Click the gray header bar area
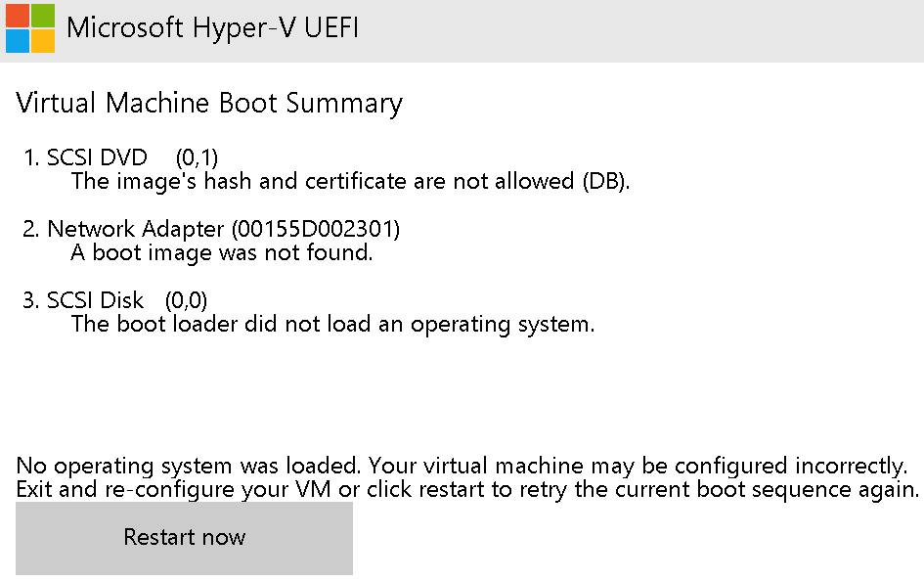Screen dimensions: 924x581 point(637,30)
